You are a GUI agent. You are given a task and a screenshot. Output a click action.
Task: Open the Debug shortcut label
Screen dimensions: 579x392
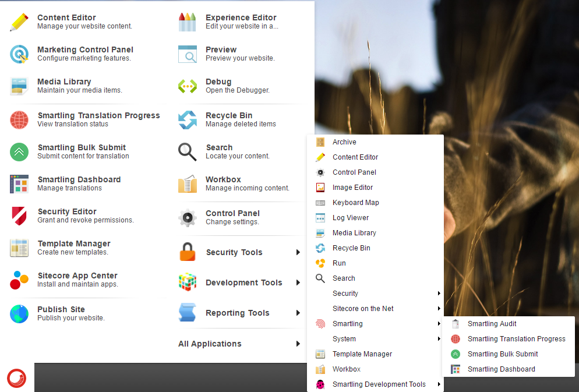pyautogui.click(x=218, y=82)
